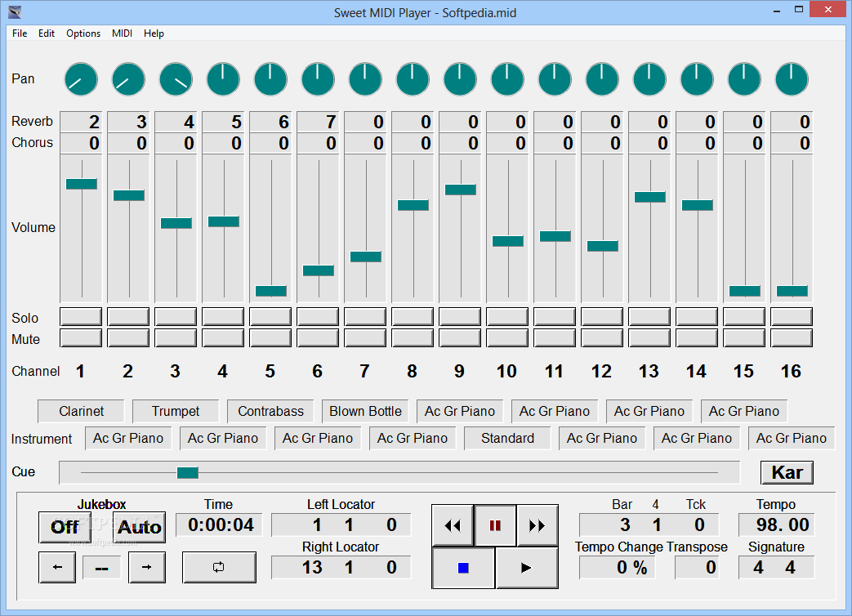
Task: Click the Tempo field showing 98.00
Action: [777, 524]
